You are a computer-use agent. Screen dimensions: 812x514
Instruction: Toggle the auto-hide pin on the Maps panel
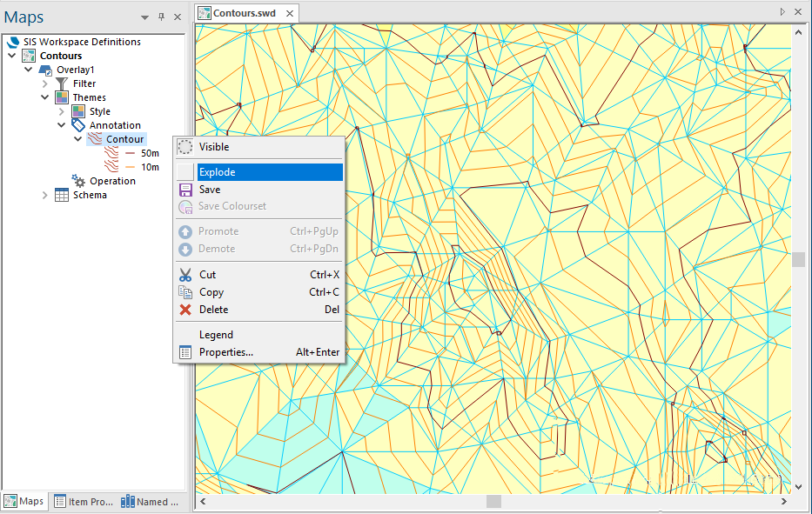coord(160,17)
